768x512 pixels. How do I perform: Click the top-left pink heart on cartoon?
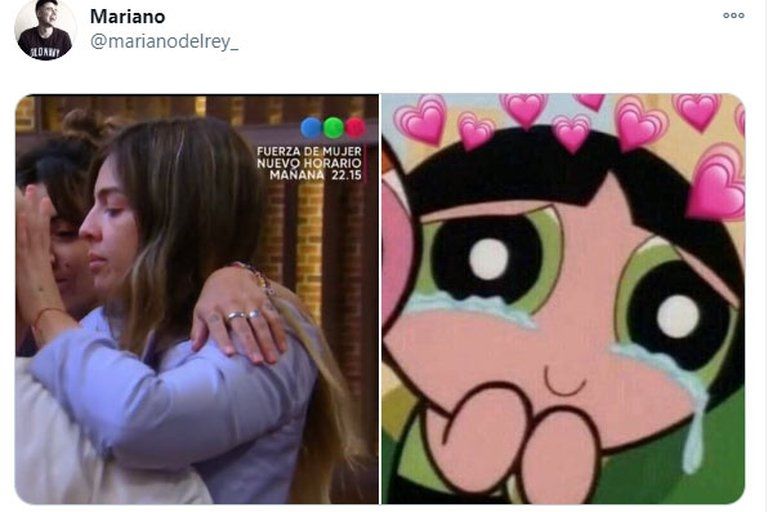[421, 119]
